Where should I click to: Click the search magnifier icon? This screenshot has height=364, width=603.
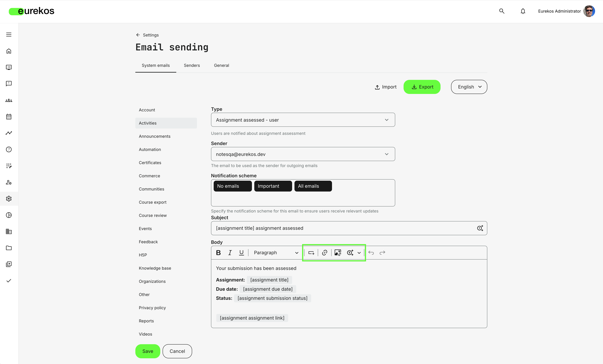point(502,11)
